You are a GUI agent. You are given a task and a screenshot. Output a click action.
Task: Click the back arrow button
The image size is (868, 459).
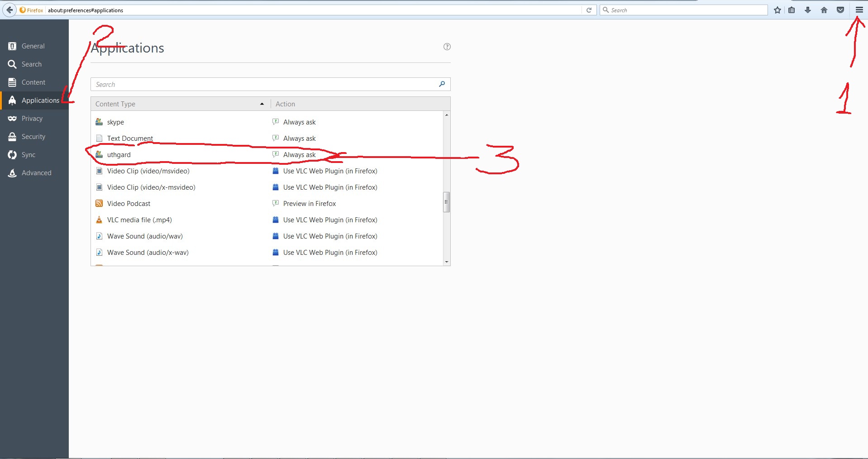tap(10, 10)
